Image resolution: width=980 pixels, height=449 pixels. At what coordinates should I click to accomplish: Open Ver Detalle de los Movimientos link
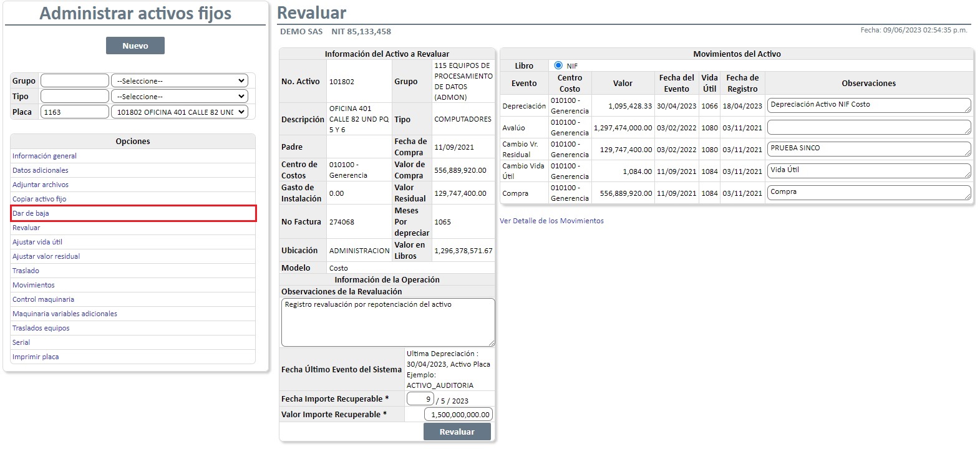551,221
